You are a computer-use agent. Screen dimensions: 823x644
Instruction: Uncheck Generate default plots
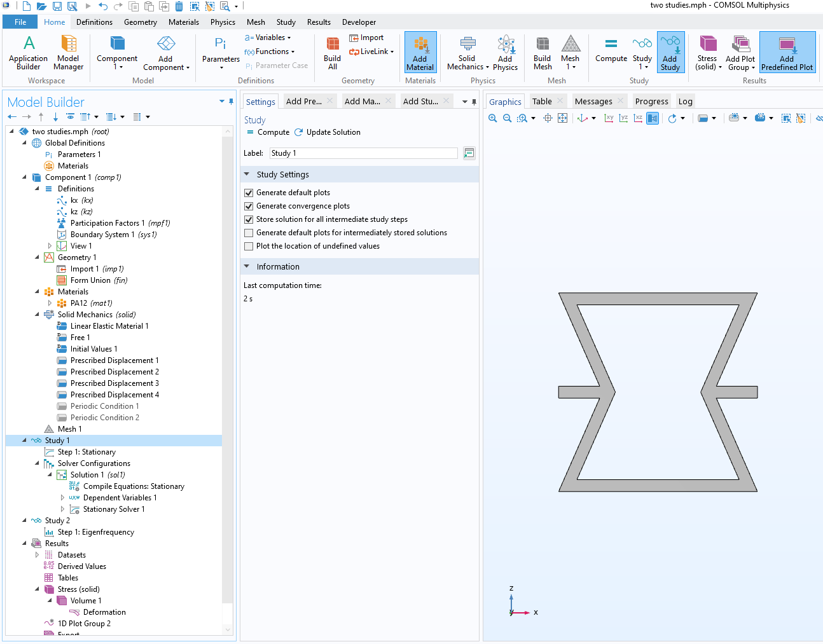pyautogui.click(x=249, y=193)
